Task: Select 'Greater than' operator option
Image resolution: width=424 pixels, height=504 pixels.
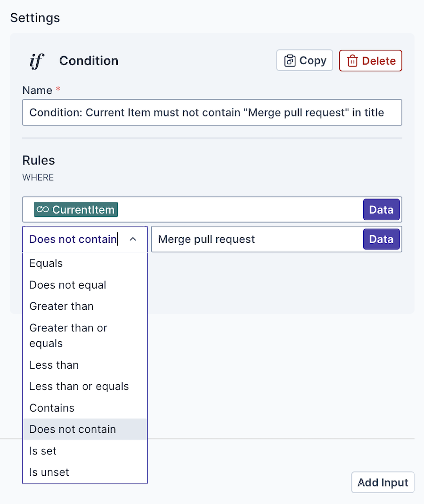Action: (x=62, y=306)
